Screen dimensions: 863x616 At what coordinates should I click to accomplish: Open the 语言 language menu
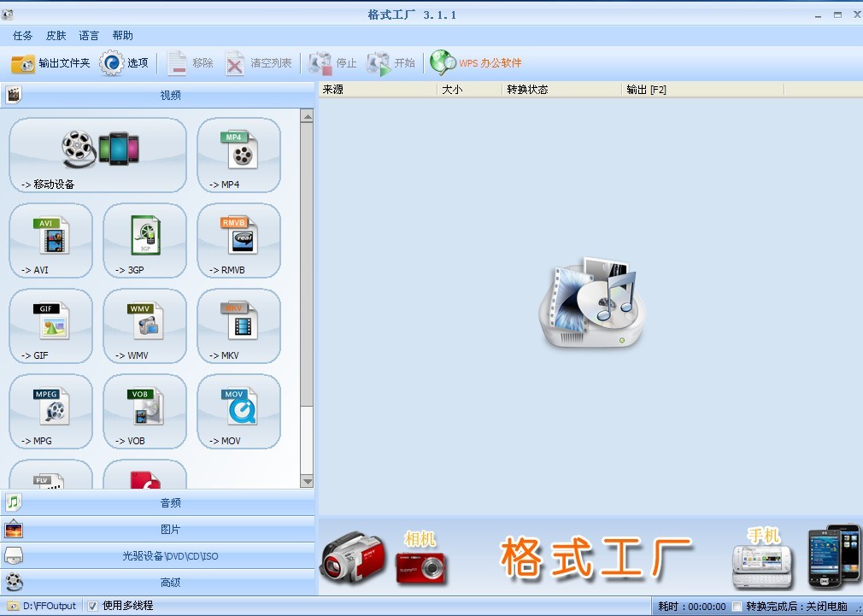89,36
